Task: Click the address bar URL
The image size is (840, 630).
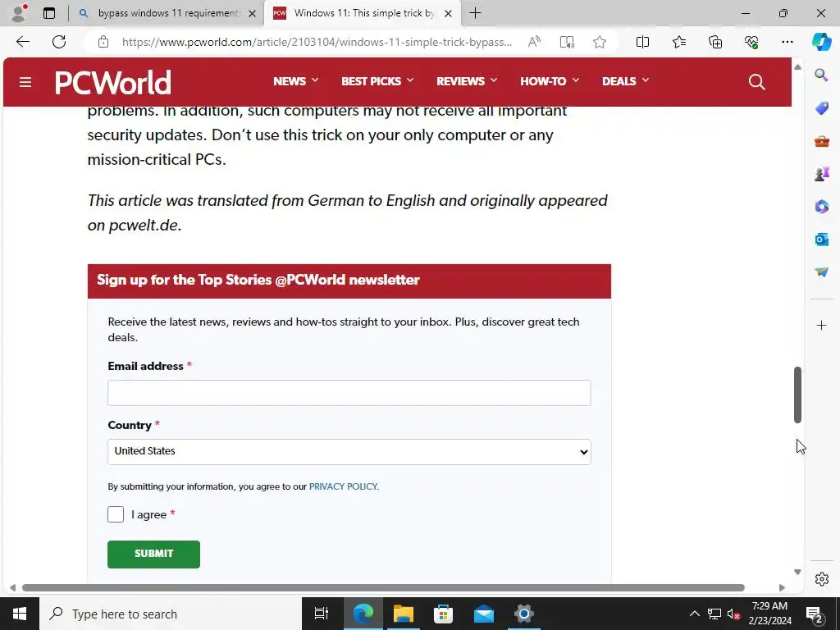Action: 317,42
